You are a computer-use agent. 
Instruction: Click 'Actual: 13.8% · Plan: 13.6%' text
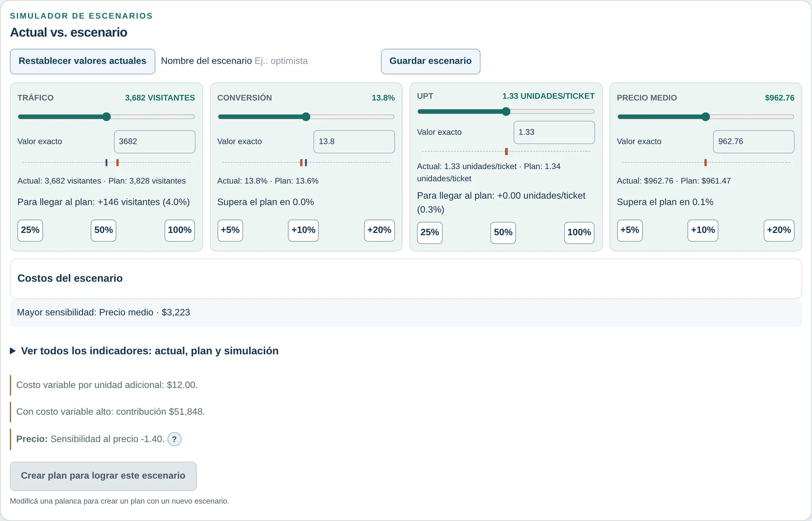coord(268,181)
